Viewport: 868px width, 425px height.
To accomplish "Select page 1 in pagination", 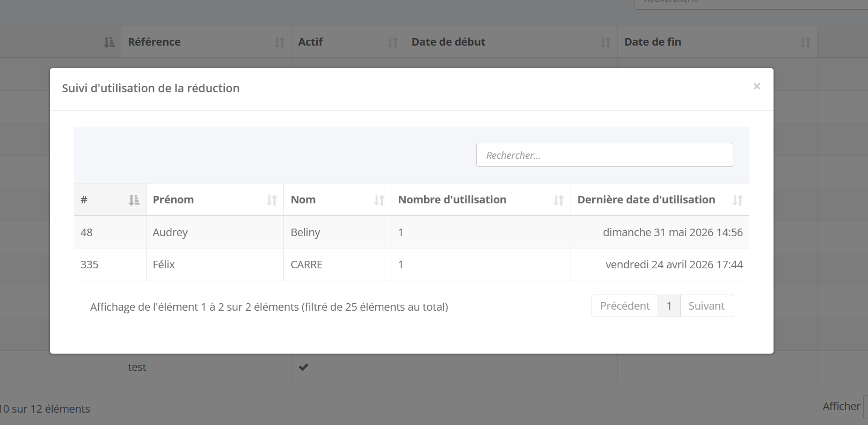I will point(669,306).
